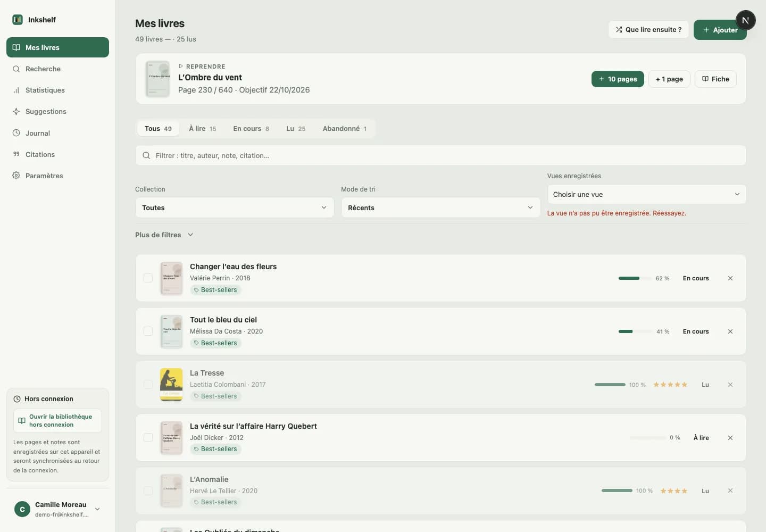Open Ouvrir la bibliothèque hors connexion

57,421
